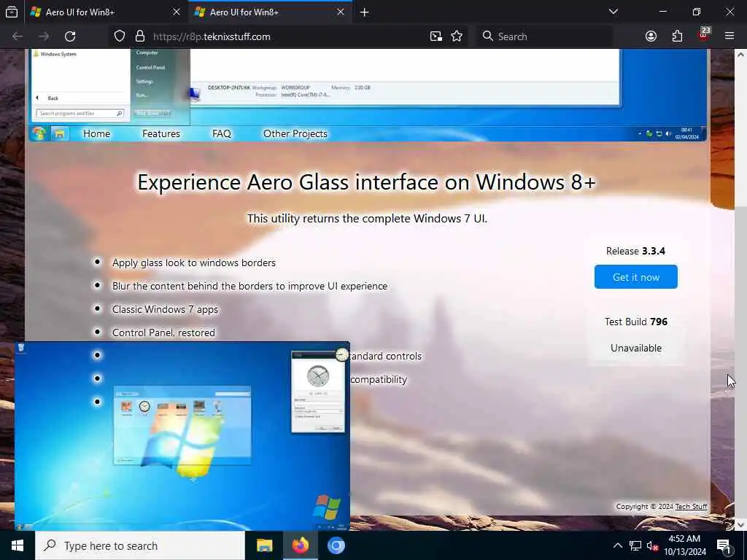Viewport: 747px width, 560px height.
Task: Focus the browser Search box
Action: tap(546, 36)
